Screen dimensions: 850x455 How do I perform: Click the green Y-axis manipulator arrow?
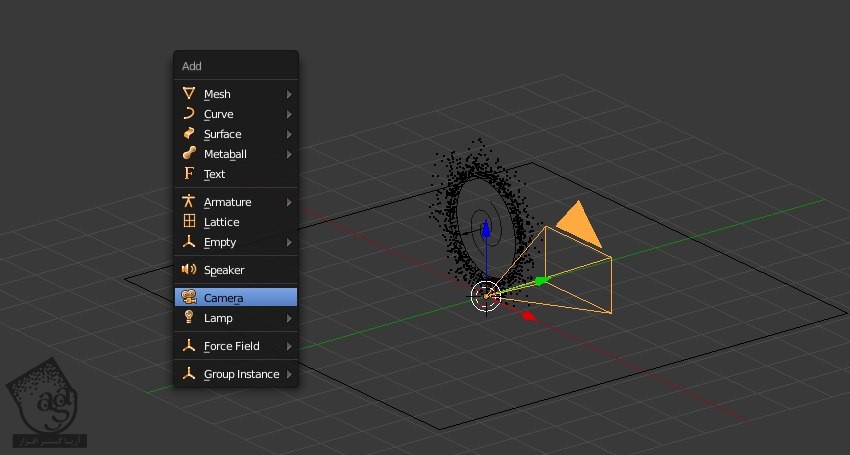541,280
